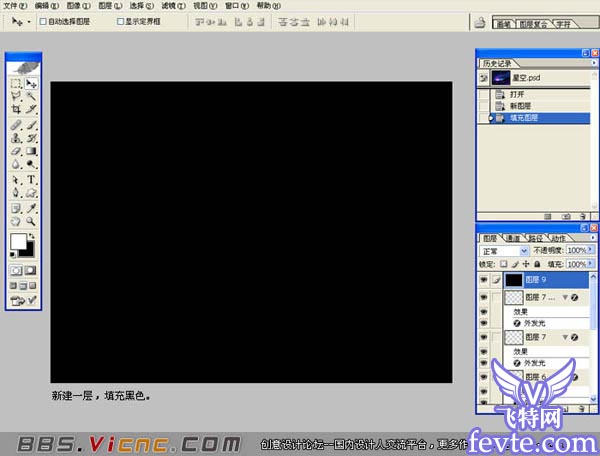600x456 pixels.
Task: Switch to the 通道 tab
Action: pos(512,239)
